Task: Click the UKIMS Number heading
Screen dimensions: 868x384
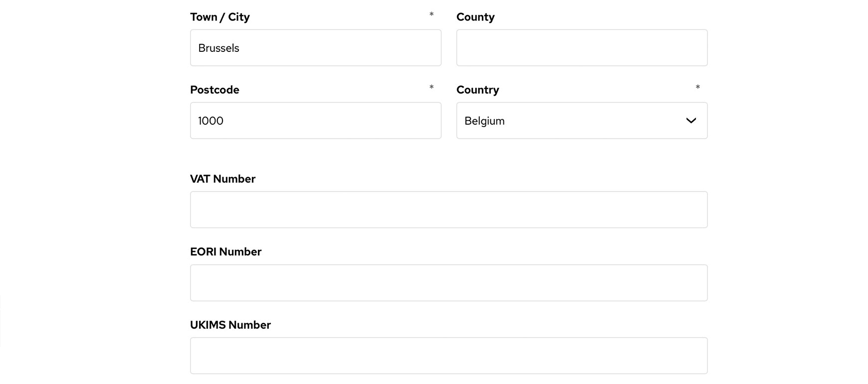Action: 230,325
